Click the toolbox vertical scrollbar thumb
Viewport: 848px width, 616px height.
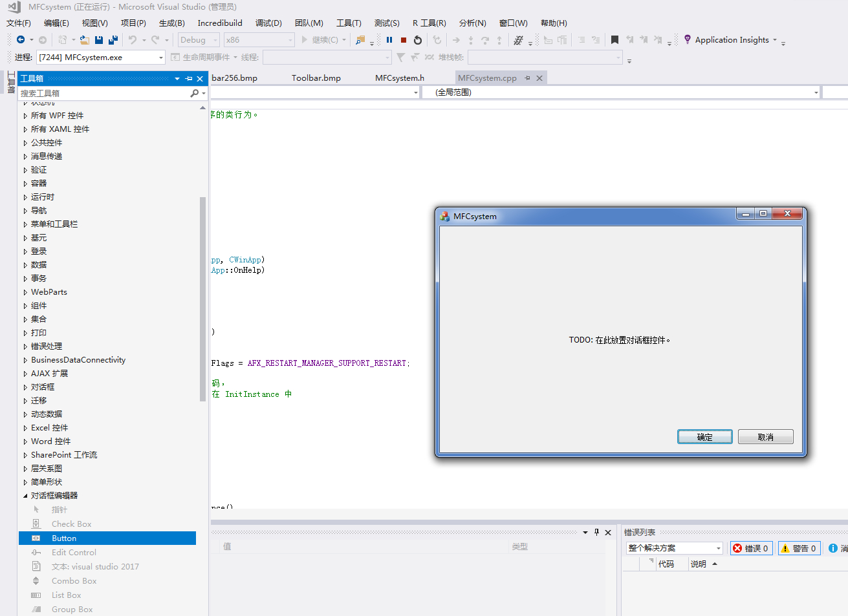[202, 297]
